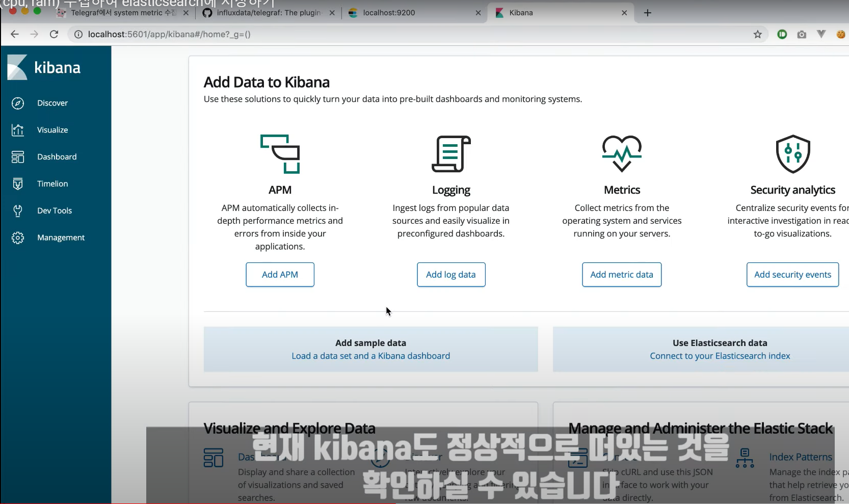This screenshot has height=504, width=849.
Task: Click the Use Elasticsearch data title
Action: click(x=720, y=343)
